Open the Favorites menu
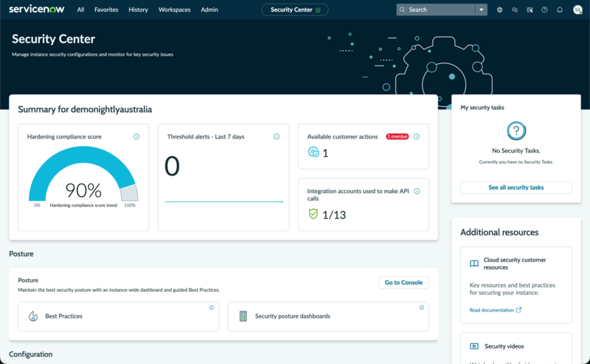 click(x=106, y=10)
